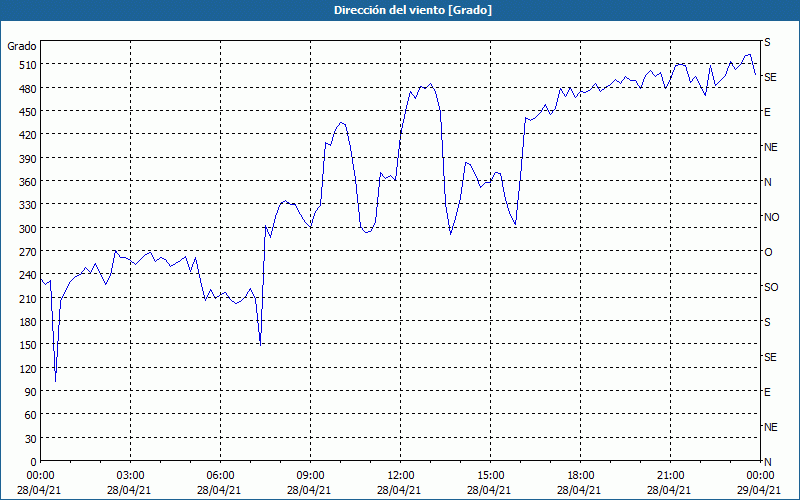Click the 09:00 time axis label
The image size is (800, 500).
(x=310, y=476)
